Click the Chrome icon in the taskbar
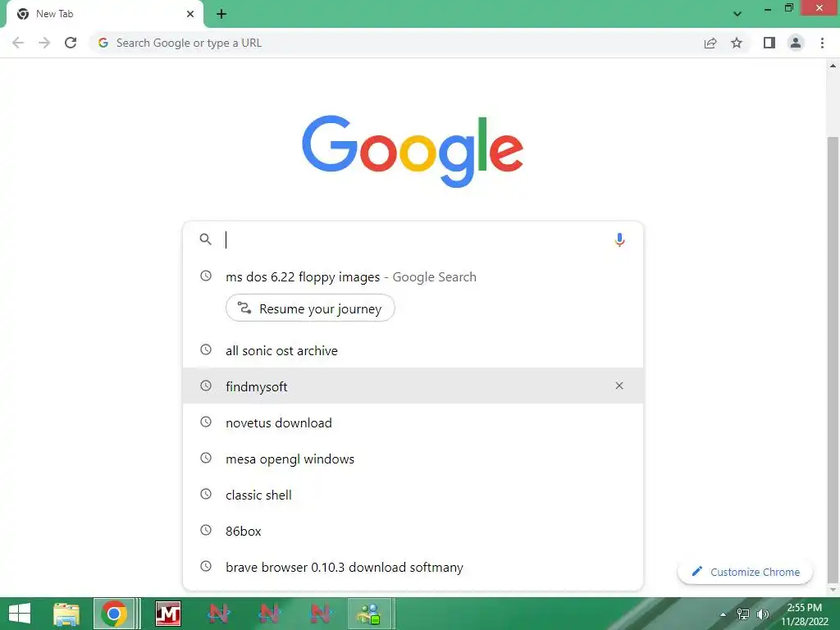 coord(113,614)
